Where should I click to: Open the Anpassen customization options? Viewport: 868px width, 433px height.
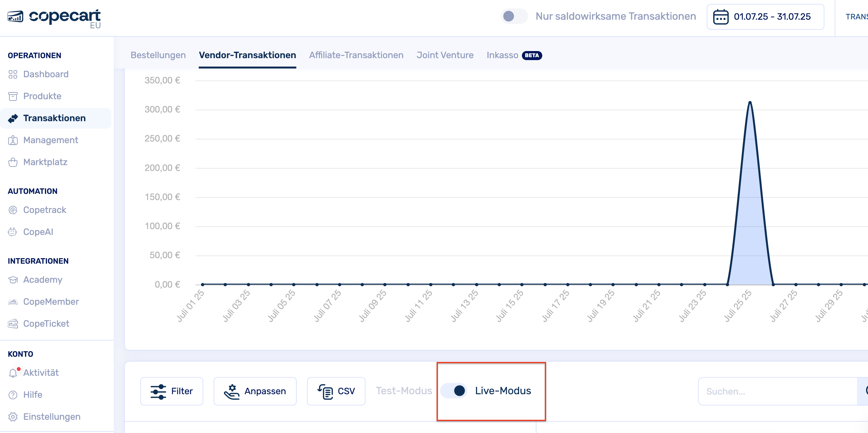[x=255, y=391]
